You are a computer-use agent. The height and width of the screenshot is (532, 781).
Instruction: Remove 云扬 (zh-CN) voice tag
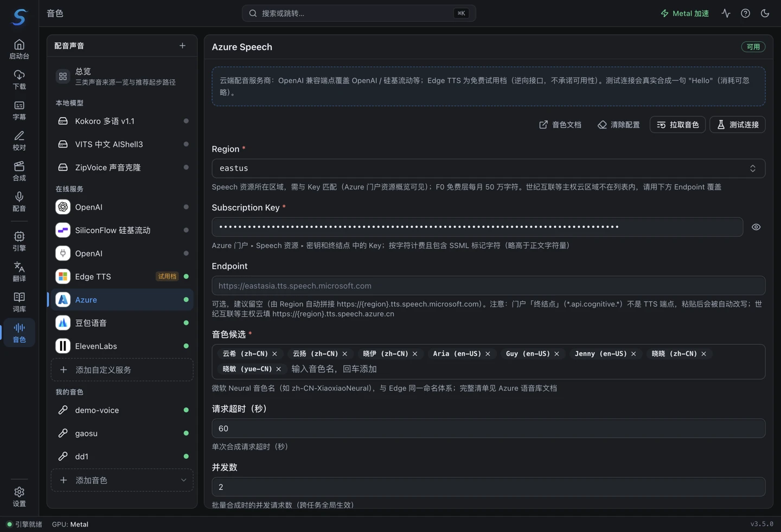[x=345, y=354]
